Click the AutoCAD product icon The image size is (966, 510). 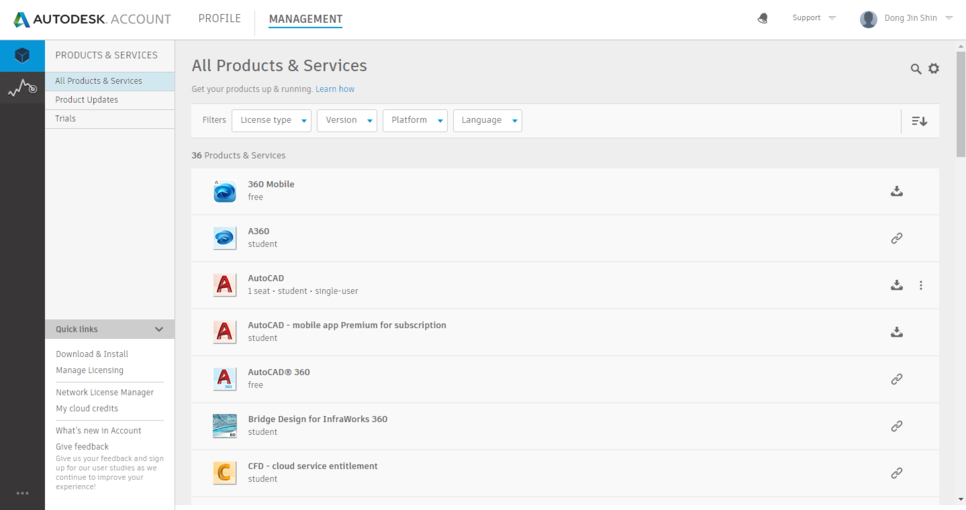click(x=225, y=285)
